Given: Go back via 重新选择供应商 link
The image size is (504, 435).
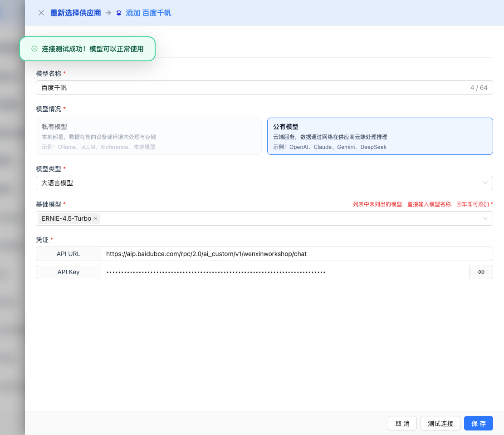Looking at the screenshot, I should tap(76, 13).
